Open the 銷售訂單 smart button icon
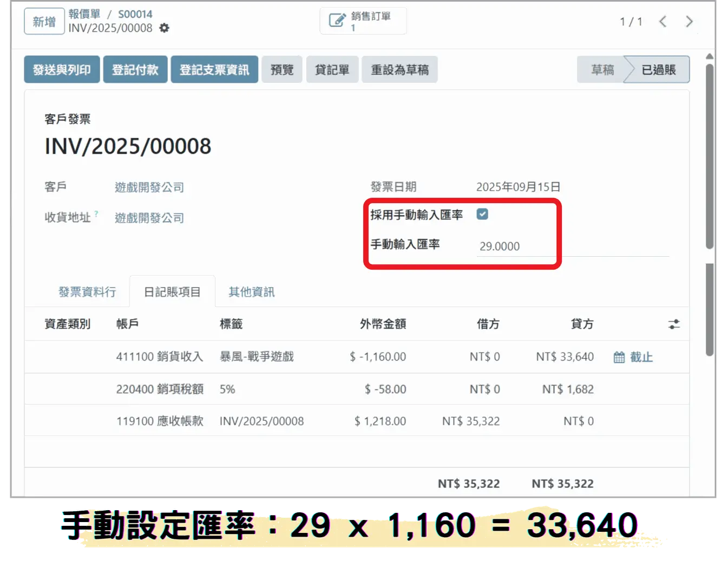 click(338, 21)
